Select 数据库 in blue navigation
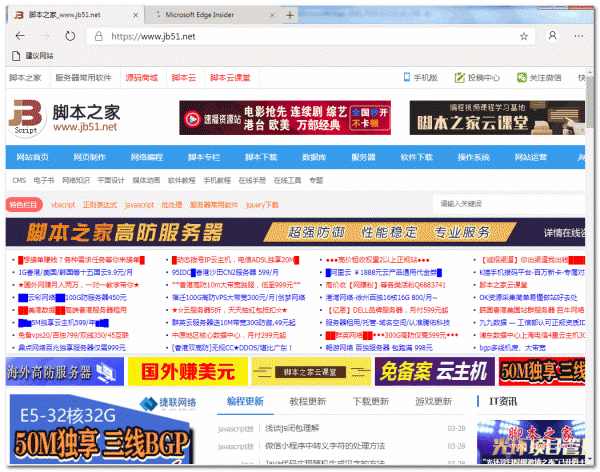600x472 pixels. coord(314,157)
